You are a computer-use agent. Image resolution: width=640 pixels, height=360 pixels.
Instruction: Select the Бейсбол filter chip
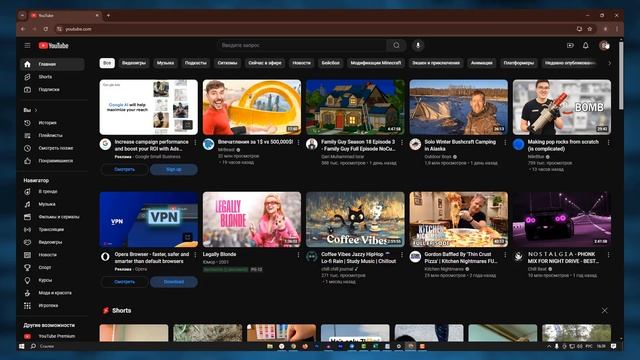pos(331,63)
